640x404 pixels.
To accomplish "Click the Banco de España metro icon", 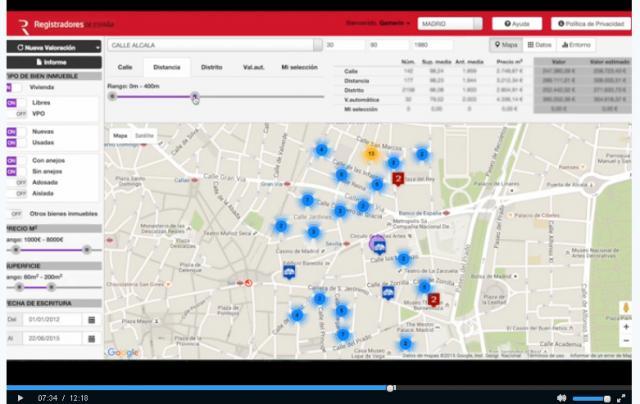I will pyautogui.click(x=447, y=213).
